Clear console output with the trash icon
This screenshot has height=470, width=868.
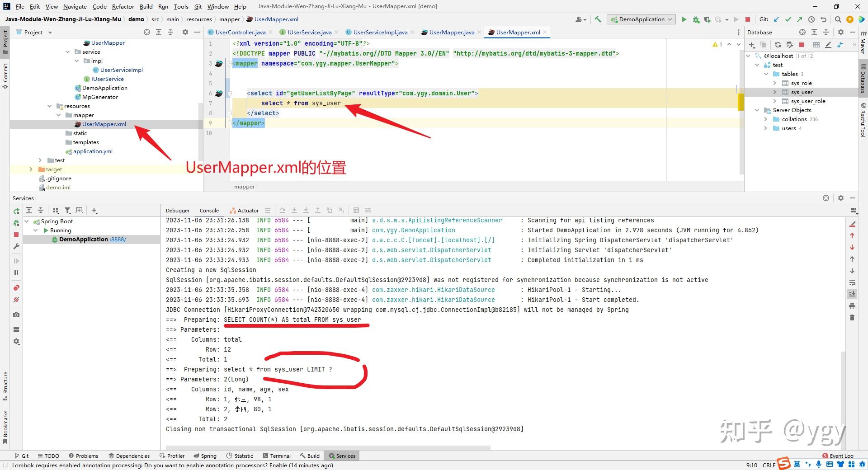[x=852, y=318]
